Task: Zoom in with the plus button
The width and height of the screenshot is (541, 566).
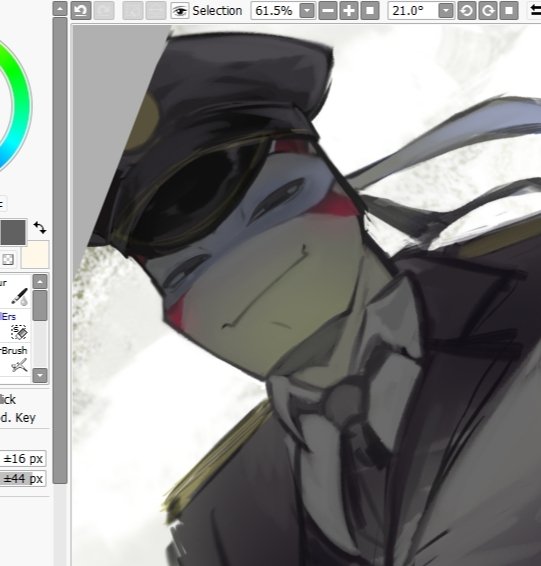Action: [349, 11]
